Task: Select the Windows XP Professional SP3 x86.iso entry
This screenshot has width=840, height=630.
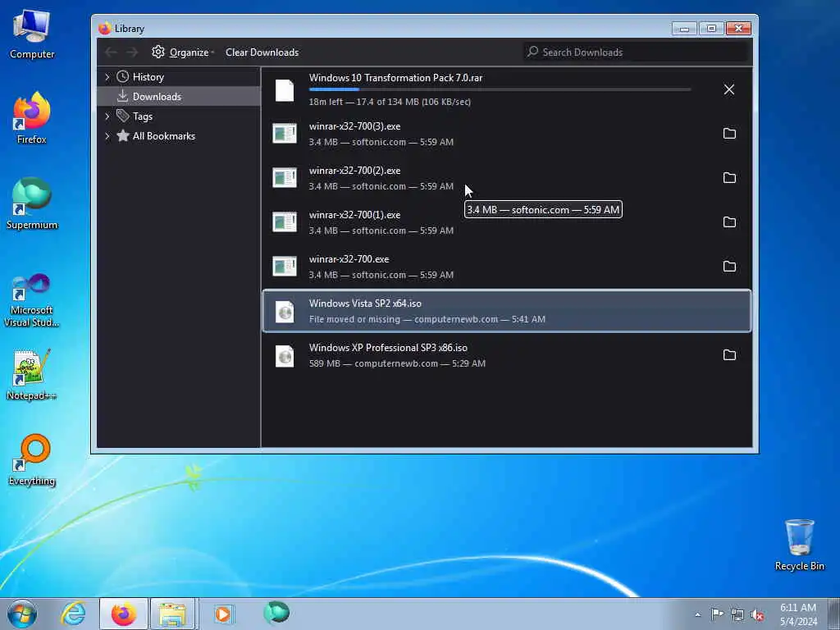Action: click(x=507, y=356)
